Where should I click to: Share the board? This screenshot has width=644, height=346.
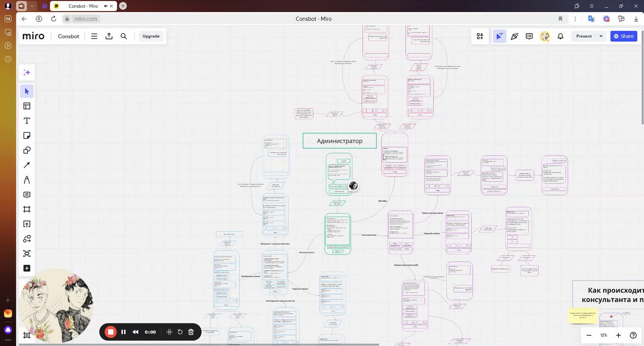624,36
